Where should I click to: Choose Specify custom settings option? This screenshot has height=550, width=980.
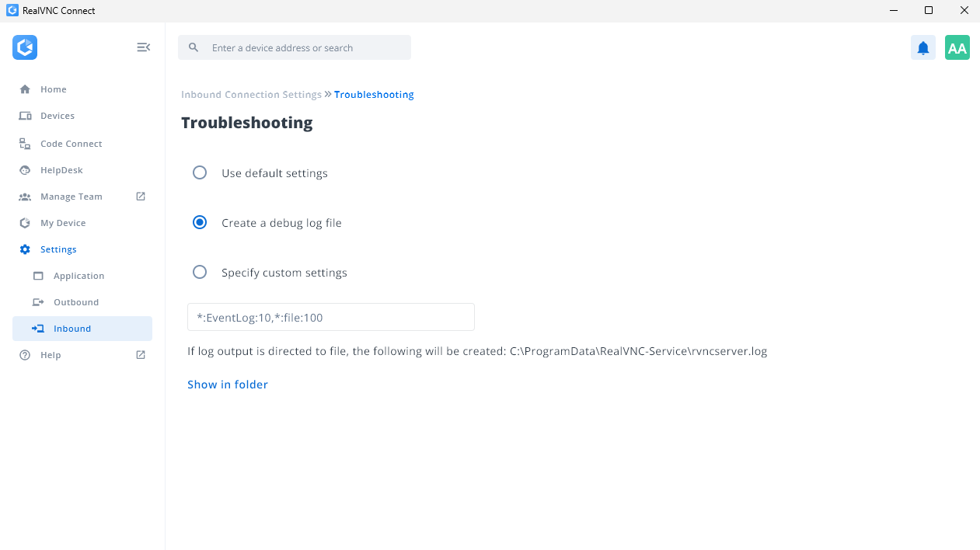coord(200,272)
